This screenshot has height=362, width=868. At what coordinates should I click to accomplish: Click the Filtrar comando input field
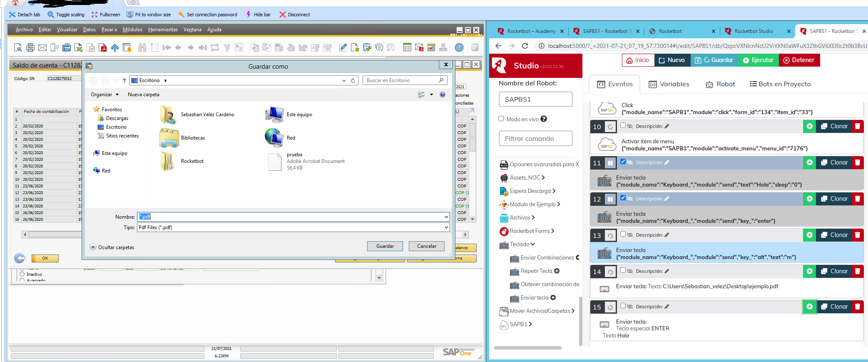[535, 138]
